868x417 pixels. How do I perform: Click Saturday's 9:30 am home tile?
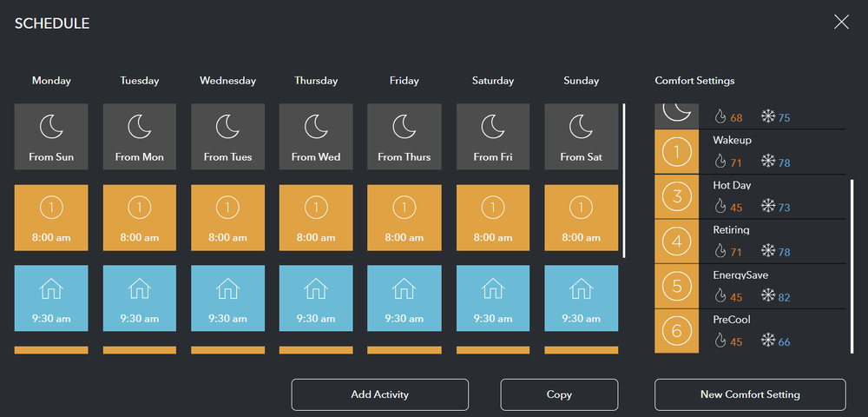[x=493, y=298]
